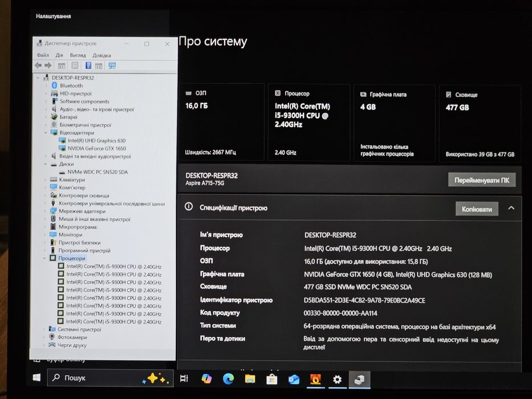532x399 pixels.
Task: Click the product code 00330-80000-00000-AA114
Action: pyautogui.click(x=340, y=313)
